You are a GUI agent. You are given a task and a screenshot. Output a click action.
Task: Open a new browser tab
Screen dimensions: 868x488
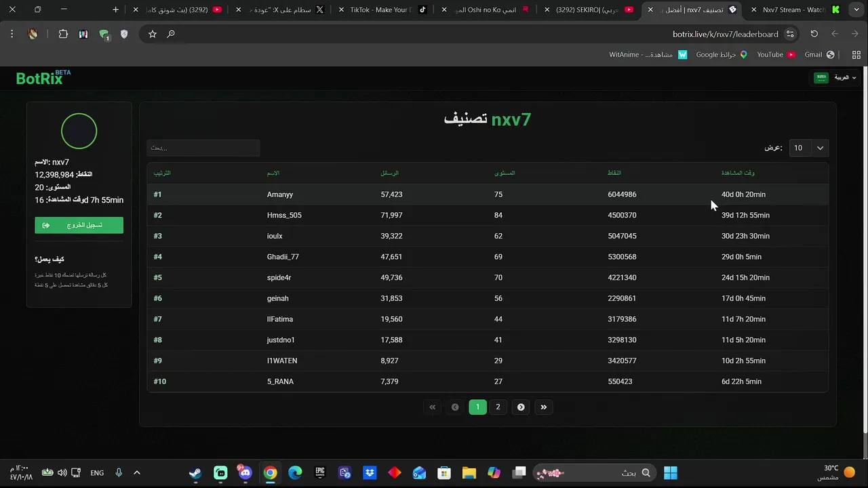click(x=116, y=9)
